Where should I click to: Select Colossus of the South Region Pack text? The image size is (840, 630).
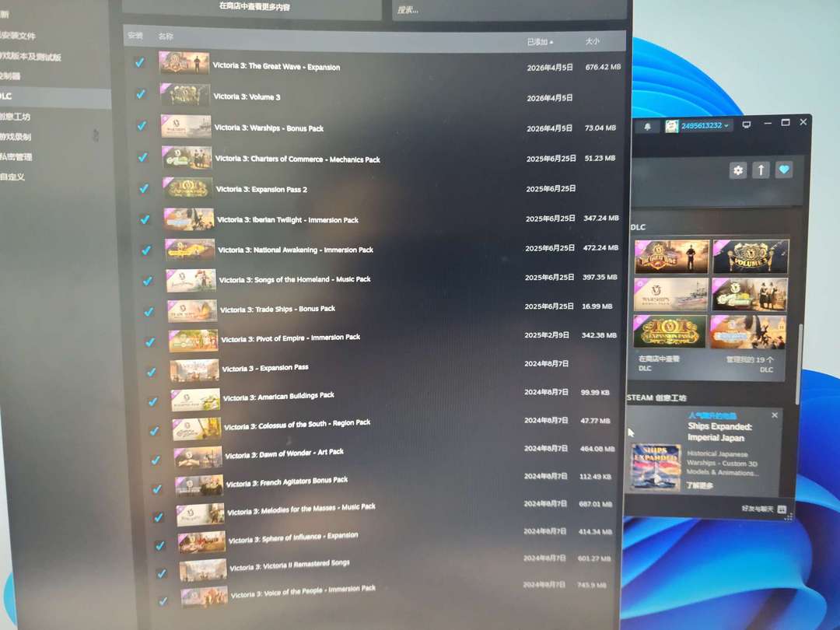pyautogui.click(x=297, y=425)
